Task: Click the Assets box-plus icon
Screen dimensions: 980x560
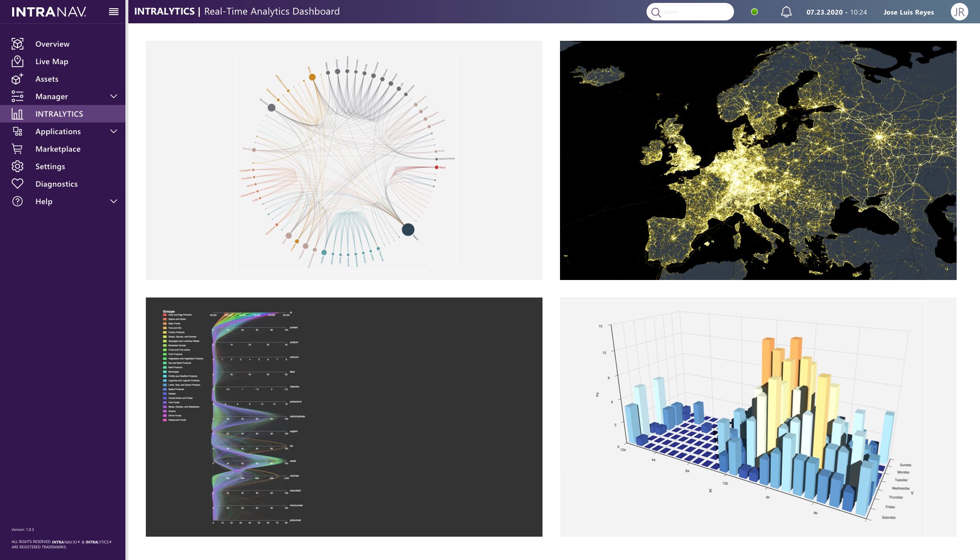Action: (x=17, y=79)
